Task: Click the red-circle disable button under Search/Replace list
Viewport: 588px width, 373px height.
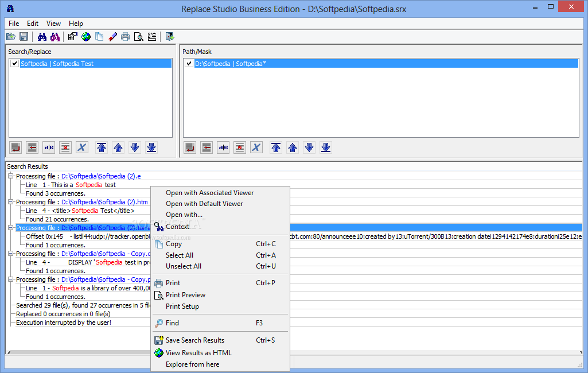Action: click(65, 147)
